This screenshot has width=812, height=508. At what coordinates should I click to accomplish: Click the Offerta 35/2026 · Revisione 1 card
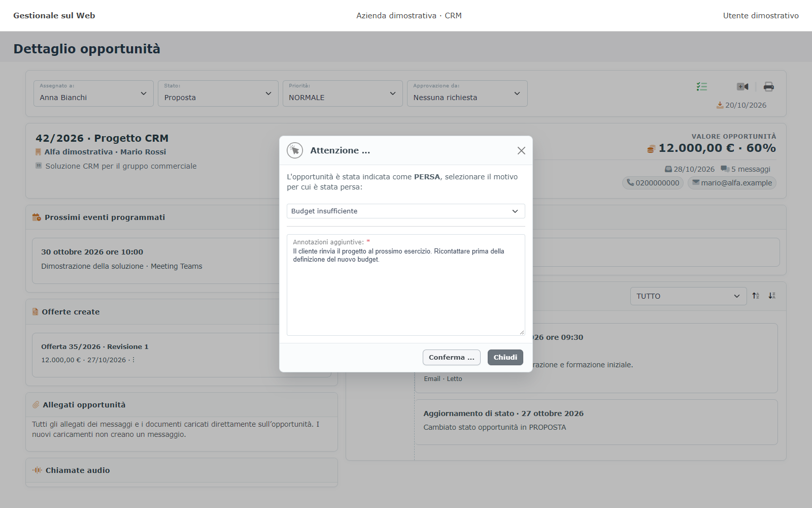click(x=181, y=355)
